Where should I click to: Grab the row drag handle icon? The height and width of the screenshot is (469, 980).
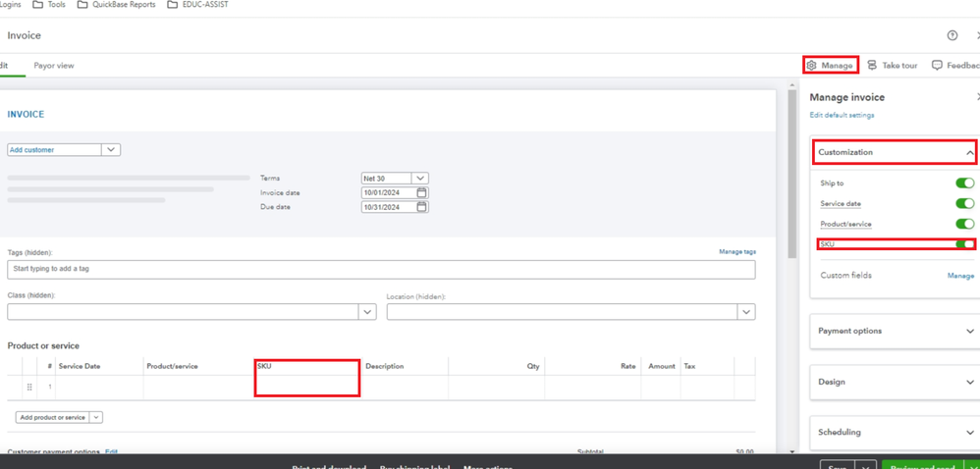[x=29, y=388]
